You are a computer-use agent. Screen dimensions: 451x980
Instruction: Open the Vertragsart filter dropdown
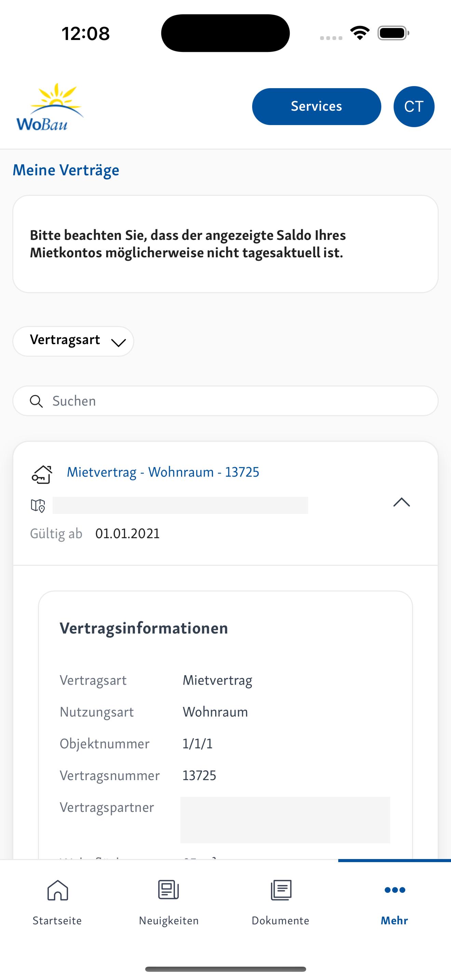[73, 341]
